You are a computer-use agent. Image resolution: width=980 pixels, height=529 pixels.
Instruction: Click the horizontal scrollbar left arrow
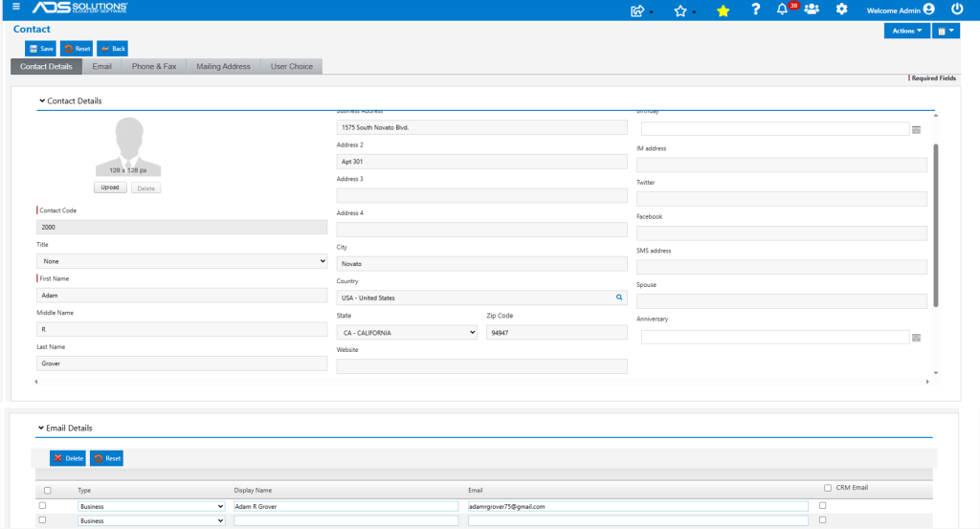point(36,382)
